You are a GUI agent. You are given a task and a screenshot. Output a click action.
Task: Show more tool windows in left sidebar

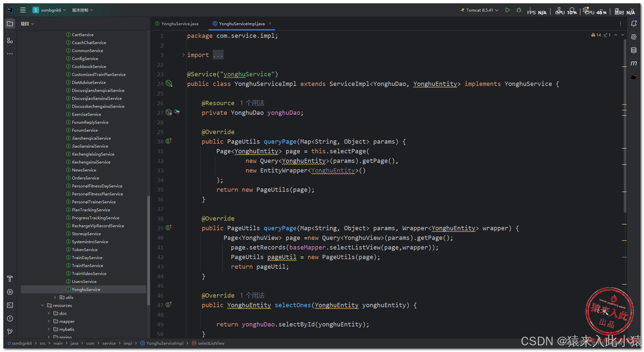point(10,54)
